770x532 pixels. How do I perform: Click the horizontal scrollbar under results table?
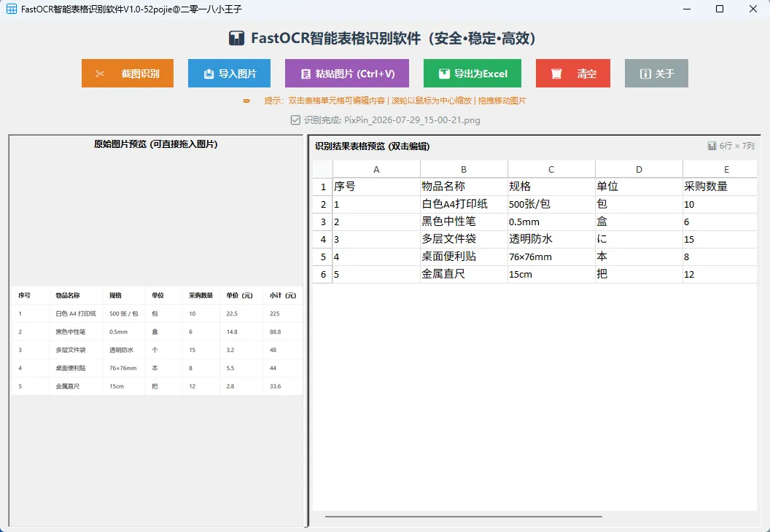click(x=464, y=516)
